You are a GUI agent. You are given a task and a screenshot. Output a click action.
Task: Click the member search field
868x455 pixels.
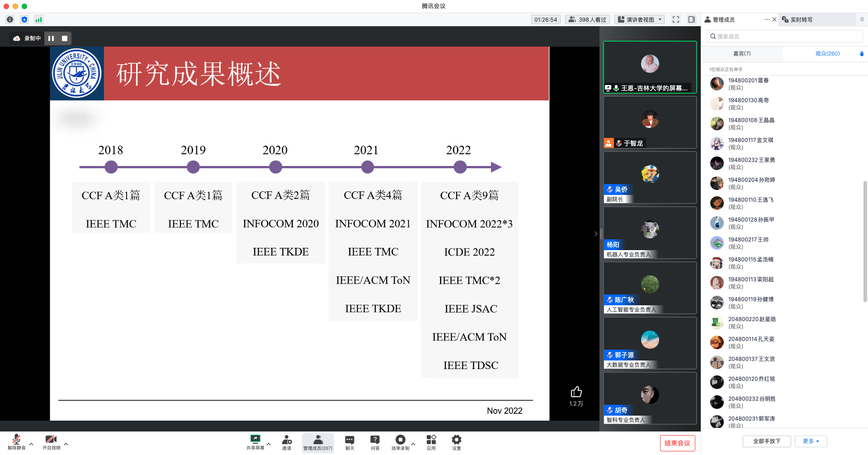click(x=784, y=36)
